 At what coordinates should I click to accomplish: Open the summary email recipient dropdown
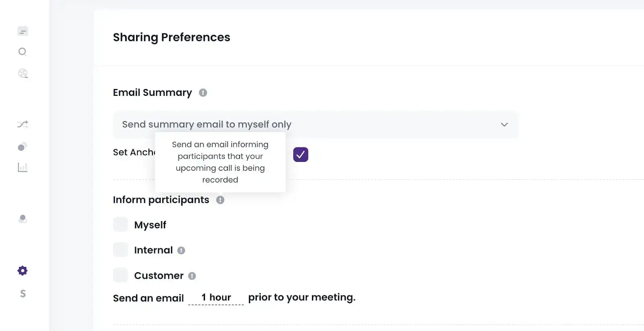click(x=504, y=124)
